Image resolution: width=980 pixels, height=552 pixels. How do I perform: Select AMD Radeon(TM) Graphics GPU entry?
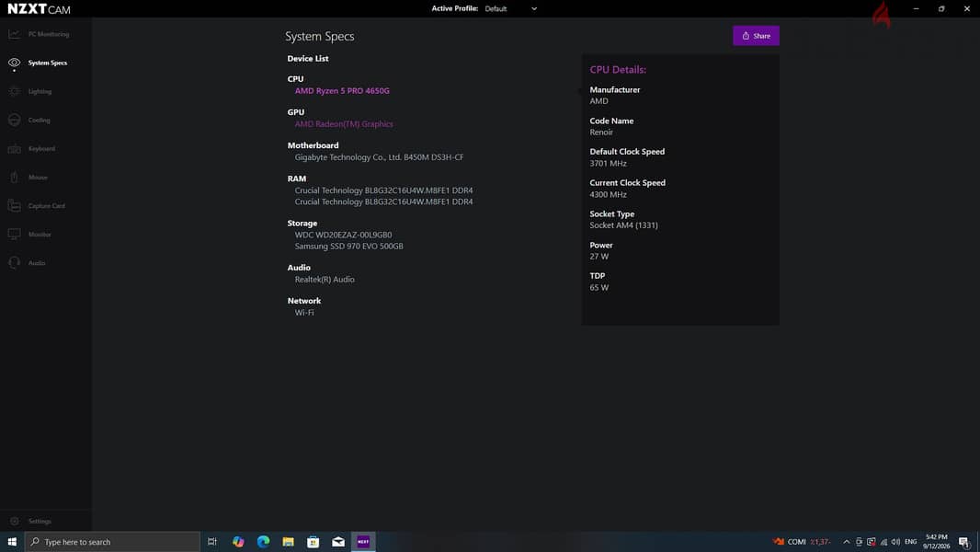click(344, 124)
